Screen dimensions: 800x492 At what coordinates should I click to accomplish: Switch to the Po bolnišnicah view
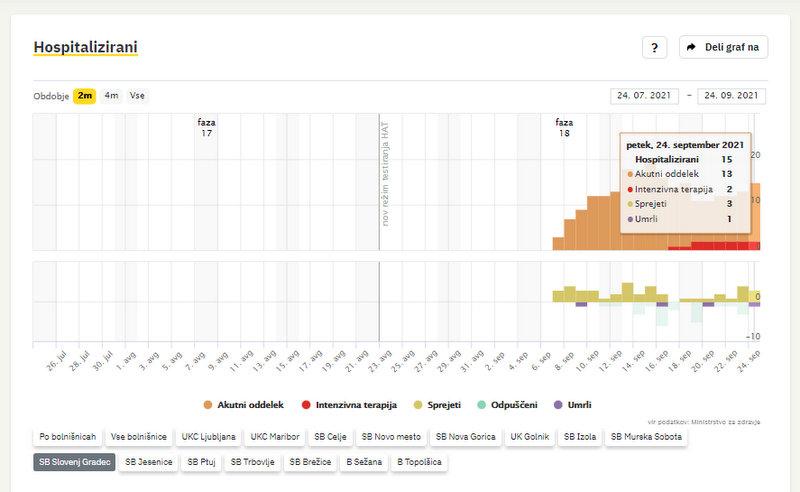pos(68,437)
